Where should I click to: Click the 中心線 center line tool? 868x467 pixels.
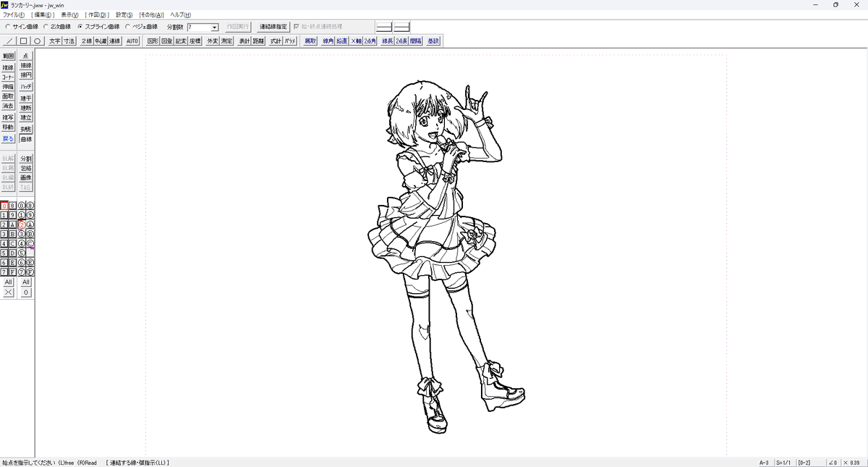point(101,41)
